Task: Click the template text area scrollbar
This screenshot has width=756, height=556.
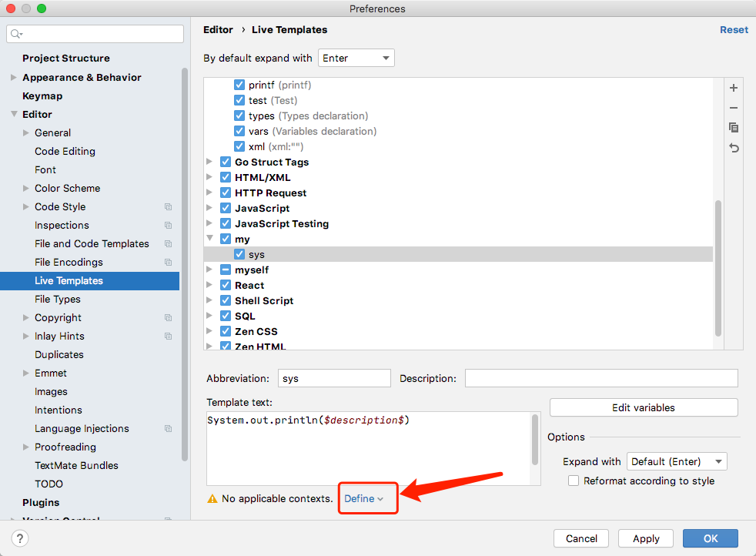Action: tap(535, 440)
